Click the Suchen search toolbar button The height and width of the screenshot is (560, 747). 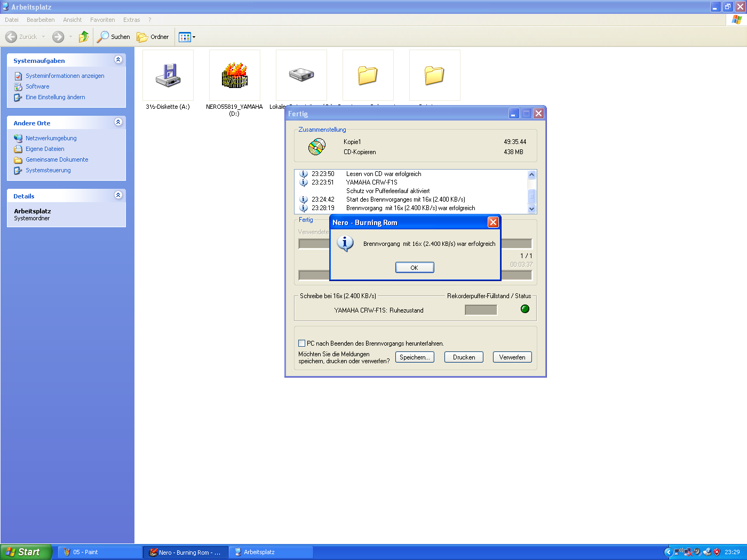tap(113, 37)
